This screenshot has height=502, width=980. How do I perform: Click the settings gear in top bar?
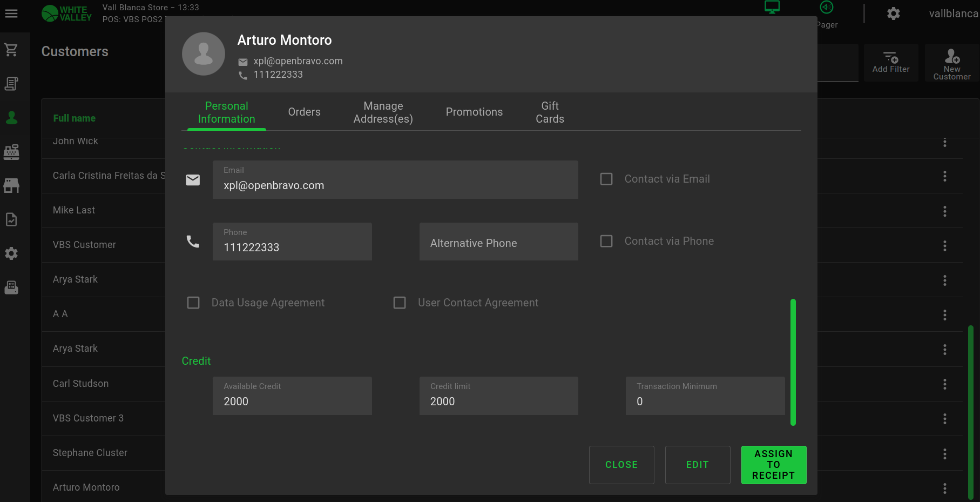click(894, 14)
